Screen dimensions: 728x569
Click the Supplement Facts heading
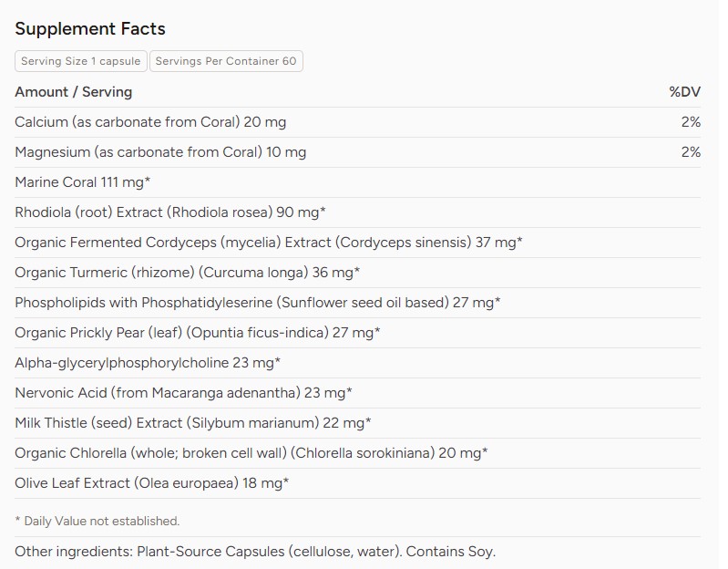(x=90, y=29)
